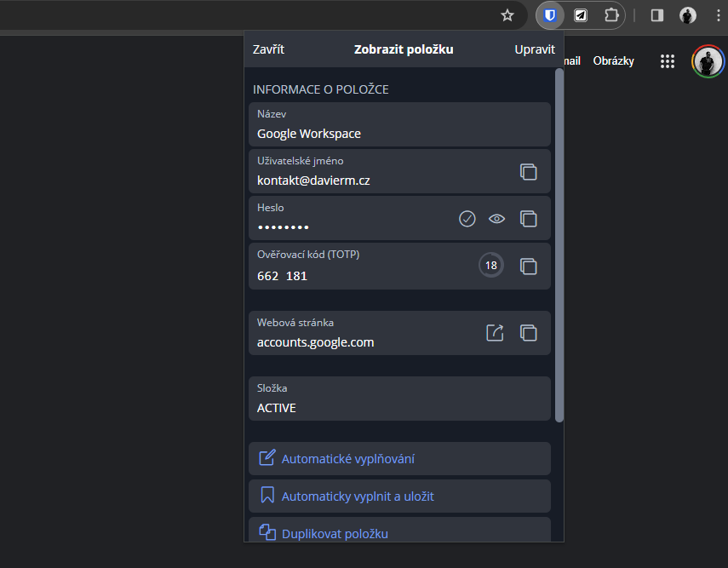Click the TOTP code 662 181
728x568 pixels.
pyautogui.click(x=283, y=276)
